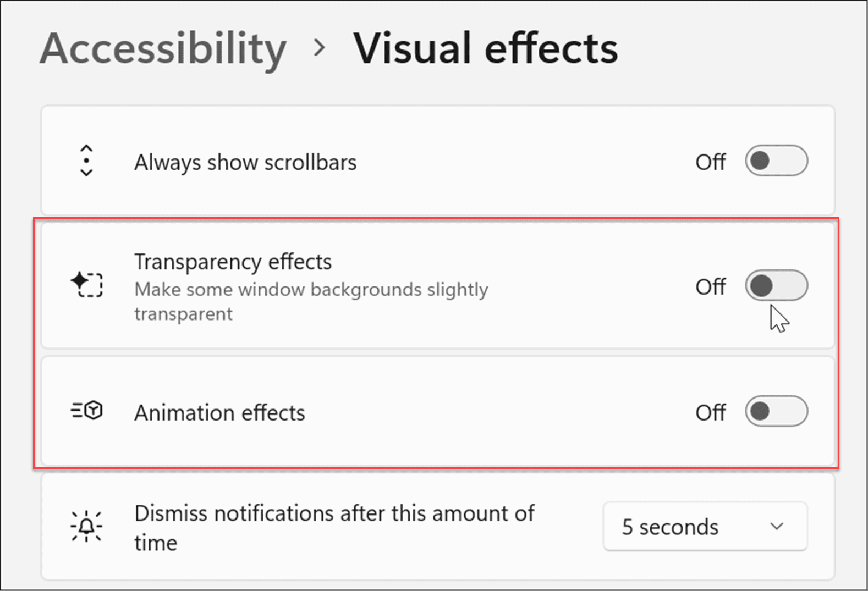The height and width of the screenshot is (591, 868).
Task: Click the chevron separator in the breadcrumb
Action: click(319, 48)
